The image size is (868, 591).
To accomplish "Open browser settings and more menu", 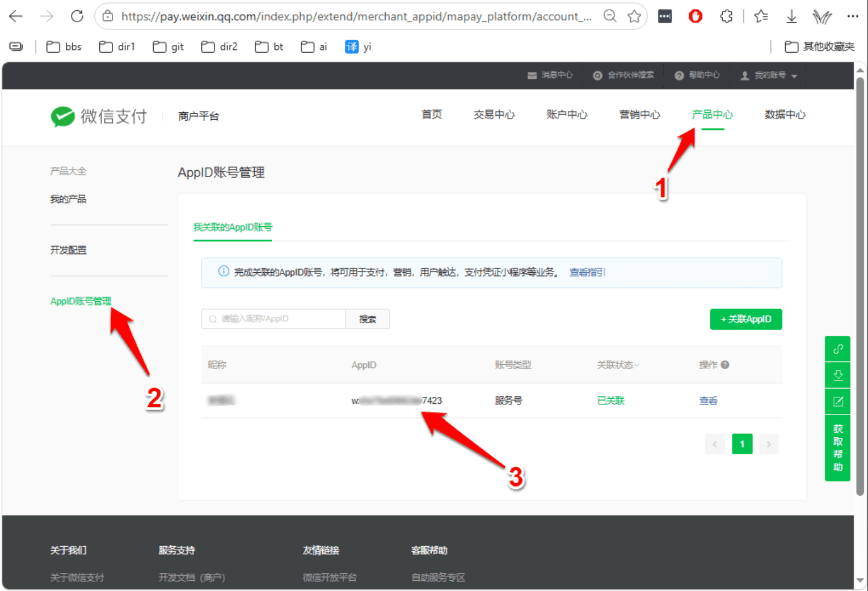I will [853, 16].
